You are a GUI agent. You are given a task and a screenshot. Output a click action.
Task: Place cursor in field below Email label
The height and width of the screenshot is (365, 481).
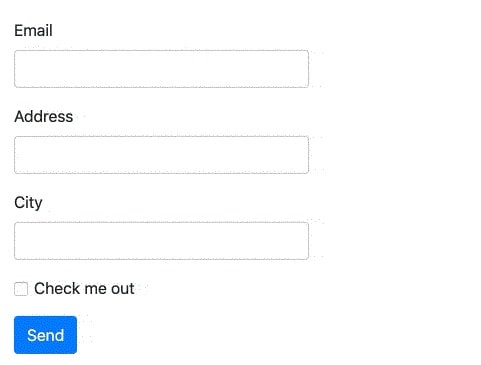[161, 69]
